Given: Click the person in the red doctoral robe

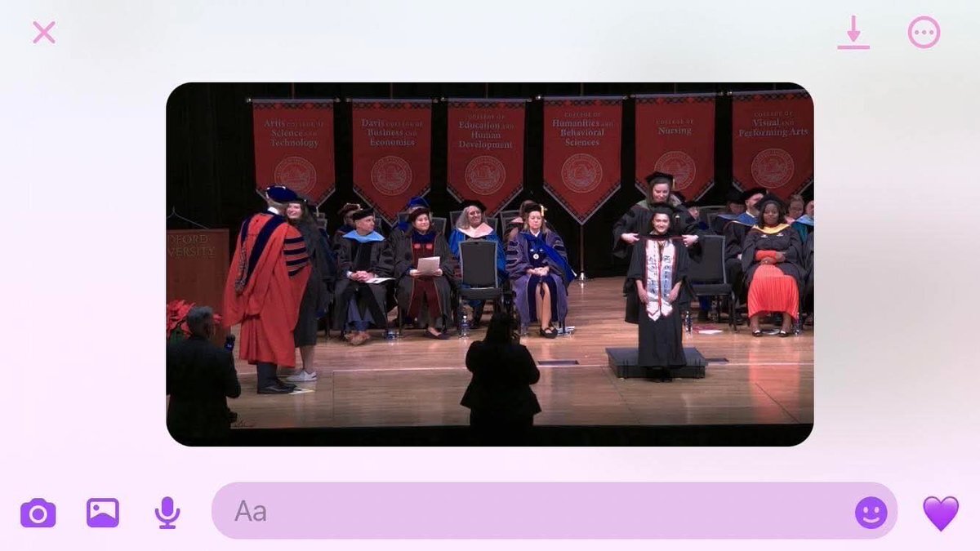Looking at the screenshot, I should coord(267,290).
